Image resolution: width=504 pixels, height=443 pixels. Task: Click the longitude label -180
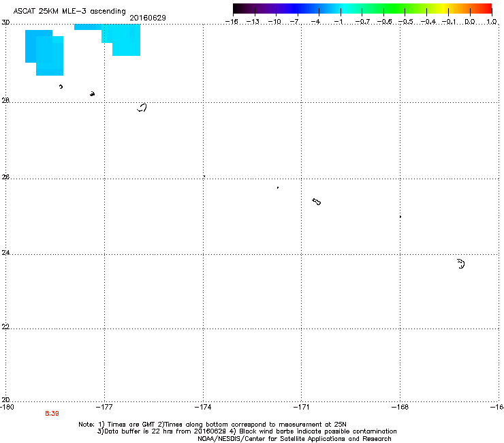pyautogui.click(x=7, y=407)
